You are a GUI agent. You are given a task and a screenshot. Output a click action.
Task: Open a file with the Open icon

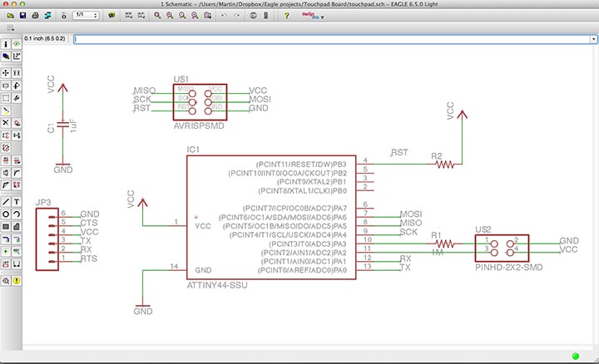pyautogui.click(x=10, y=16)
